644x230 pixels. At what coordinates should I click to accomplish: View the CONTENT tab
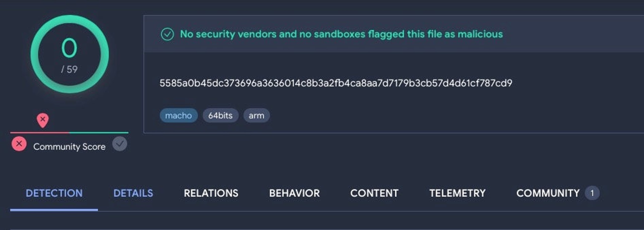point(374,193)
